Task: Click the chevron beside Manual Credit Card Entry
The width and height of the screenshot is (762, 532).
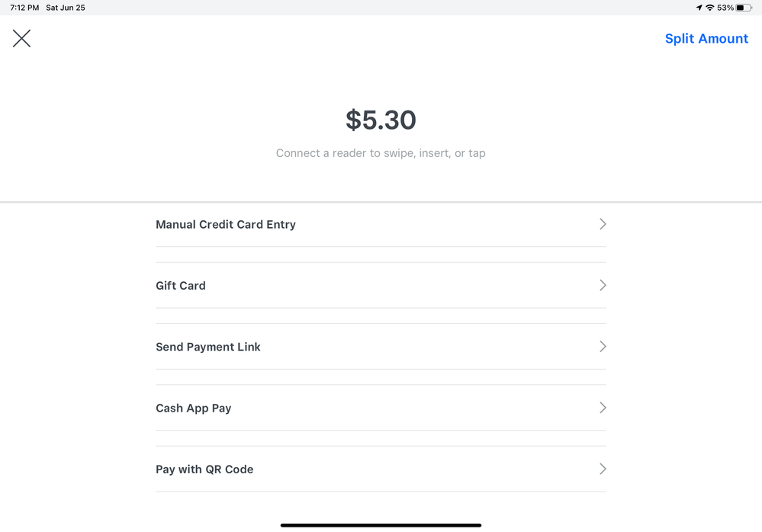Action: tap(603, 224)
